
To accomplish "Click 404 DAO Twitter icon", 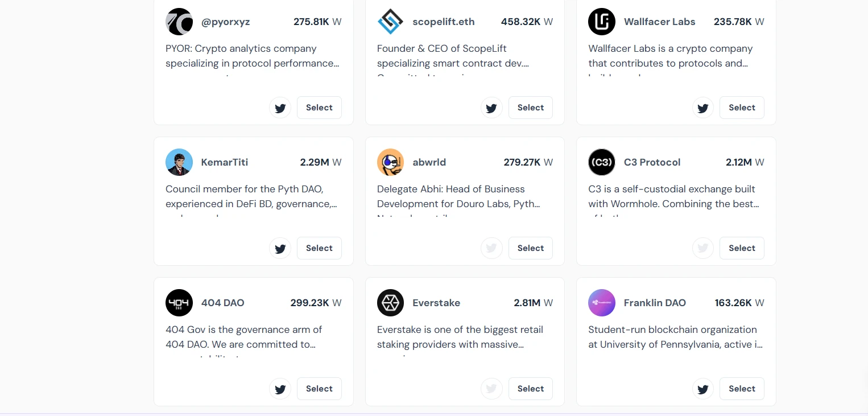I will (280, 389).
